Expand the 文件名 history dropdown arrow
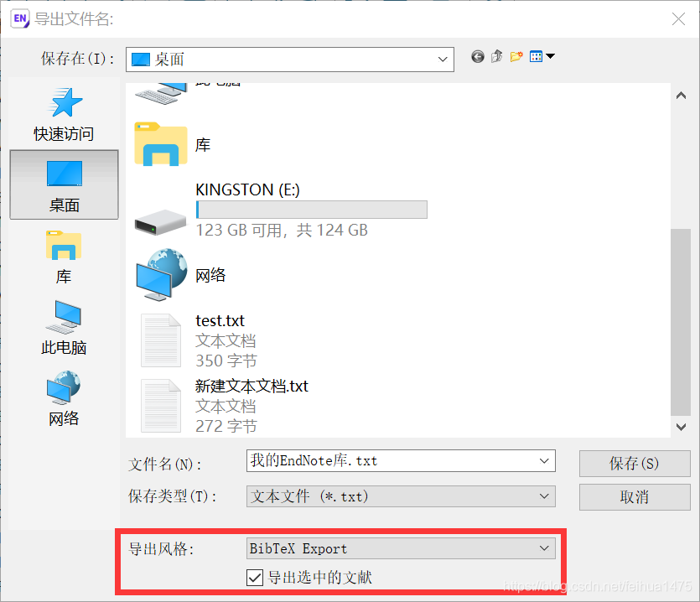The image size is (700, 602). (544, 461)
